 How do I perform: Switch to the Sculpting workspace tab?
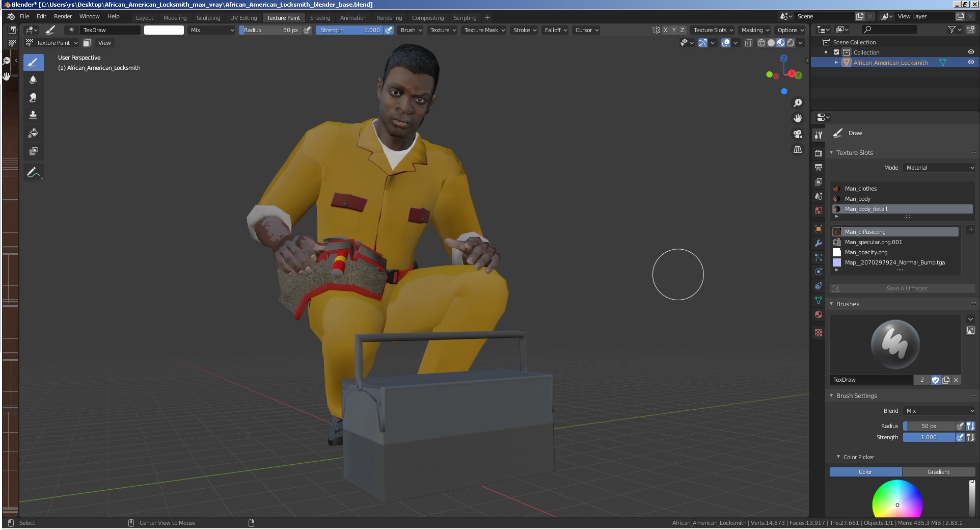[x=208, y=18]
